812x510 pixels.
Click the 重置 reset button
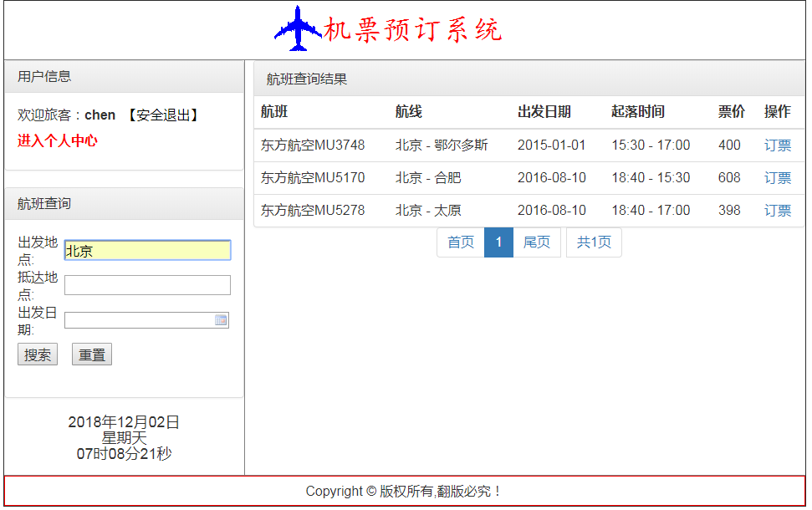click(x=92, y=354)
